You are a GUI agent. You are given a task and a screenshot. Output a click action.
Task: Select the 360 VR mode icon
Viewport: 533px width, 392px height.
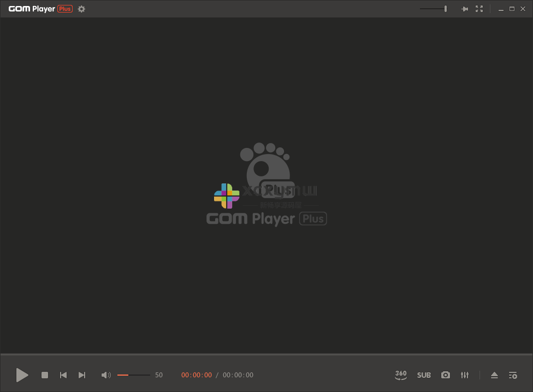(x=401, y=375)
